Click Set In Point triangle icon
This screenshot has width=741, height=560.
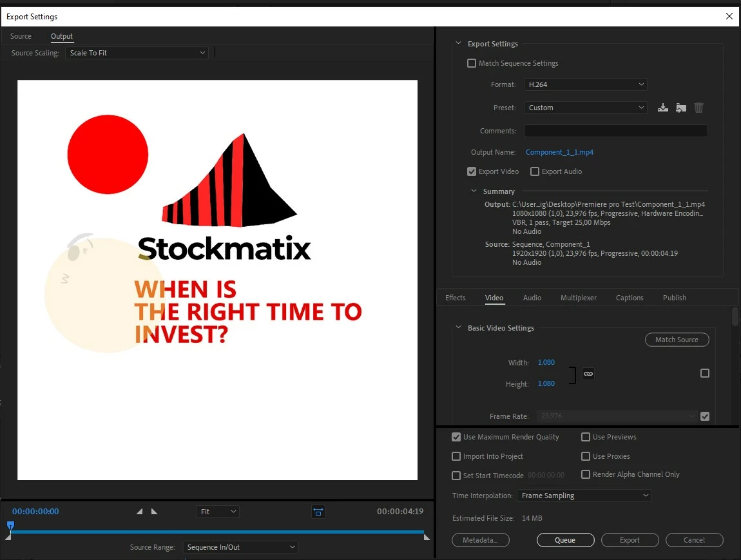click(139, 511)
